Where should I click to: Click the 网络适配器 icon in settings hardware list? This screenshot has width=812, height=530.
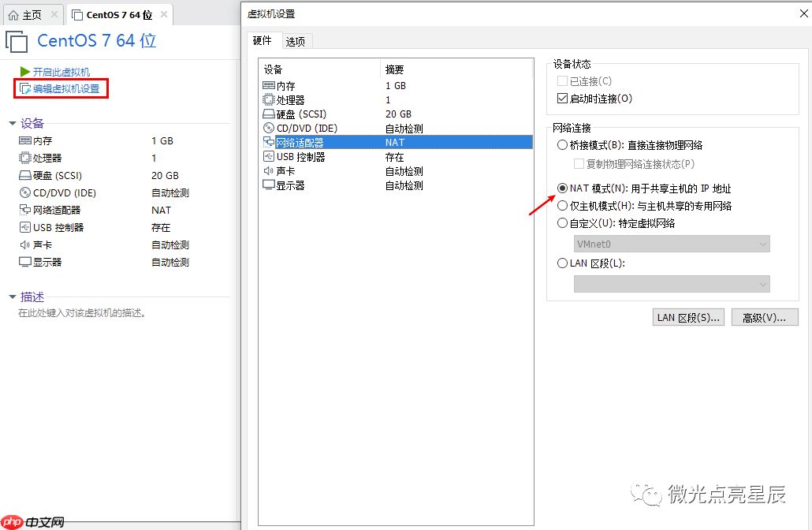click(269, 142)
